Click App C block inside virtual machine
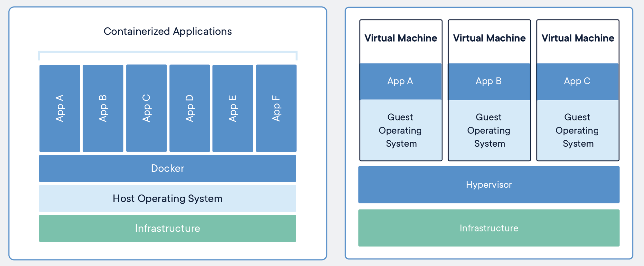This screenshot has width=644, height=266. [578, 81]
